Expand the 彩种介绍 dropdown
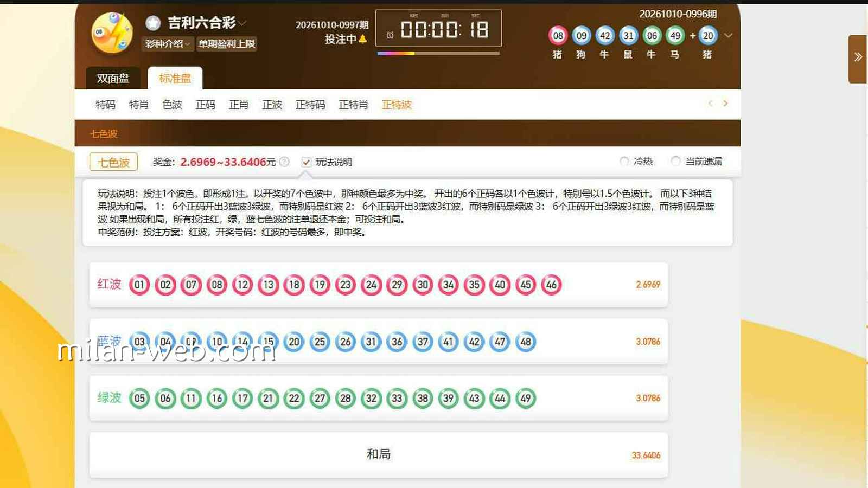 [167, 44]
